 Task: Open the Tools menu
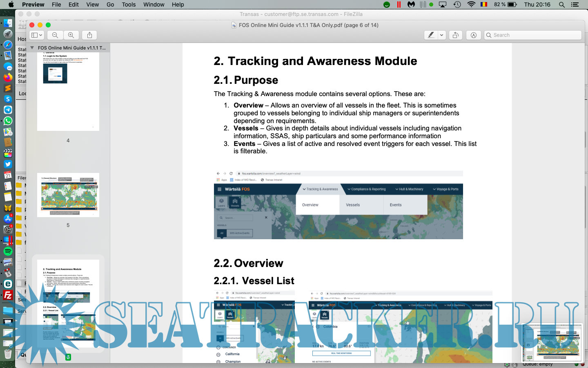point(129,4)
